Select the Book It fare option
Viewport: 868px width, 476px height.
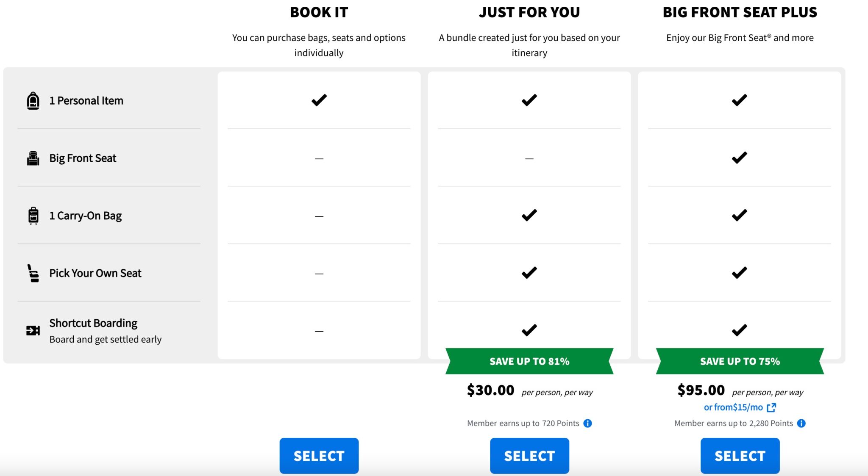point(319,456)
